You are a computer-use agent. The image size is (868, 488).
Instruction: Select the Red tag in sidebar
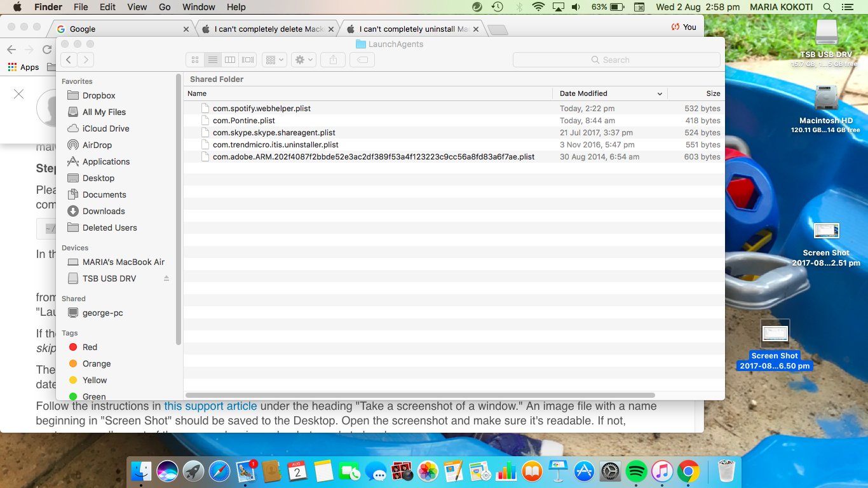[90, 347]
